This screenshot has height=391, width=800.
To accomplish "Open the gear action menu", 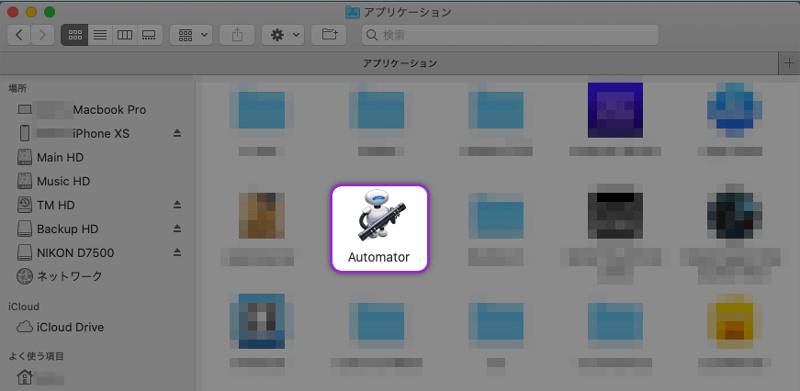I will (x=283, y=35).
